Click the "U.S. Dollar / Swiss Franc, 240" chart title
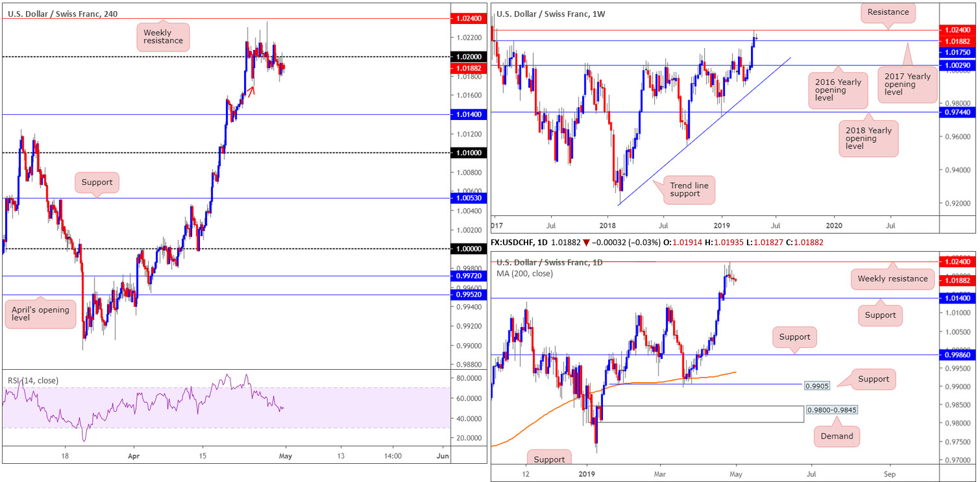Image resolution: width=980 pixels, height=482 pixels. (62, 13)
